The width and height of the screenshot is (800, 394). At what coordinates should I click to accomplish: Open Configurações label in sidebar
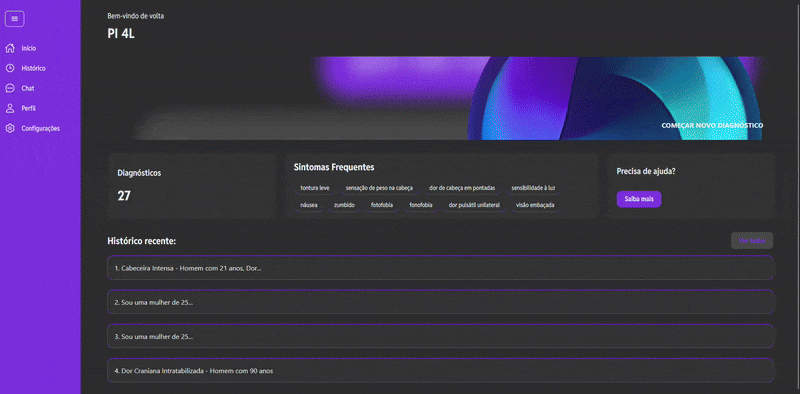(40, 129)
